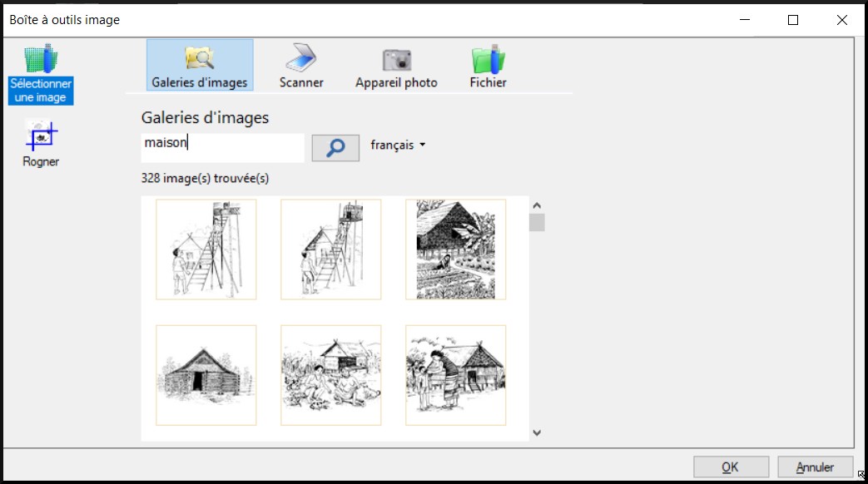Select the Rogner crop tool icon

tap(41, 136)
